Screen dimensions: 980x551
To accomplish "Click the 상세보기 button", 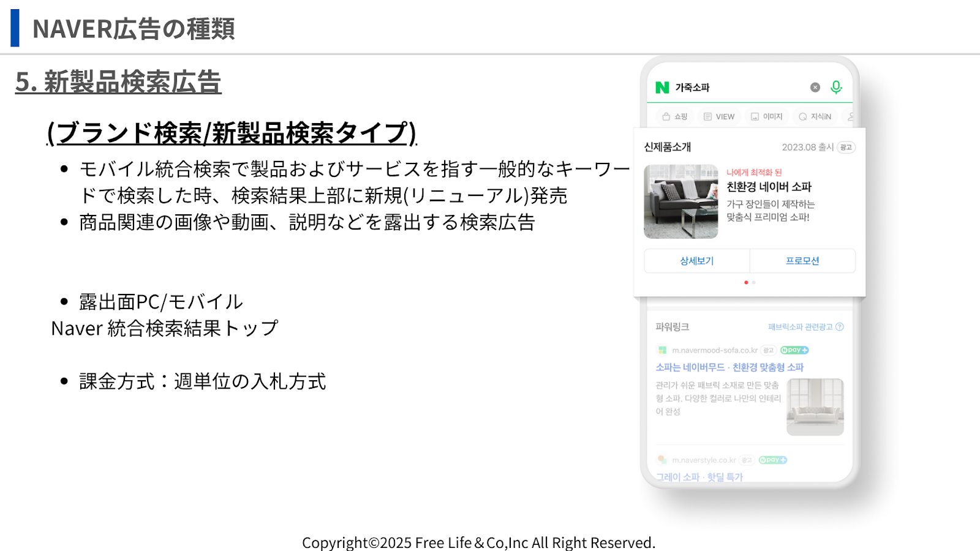I will coord(697,261).
